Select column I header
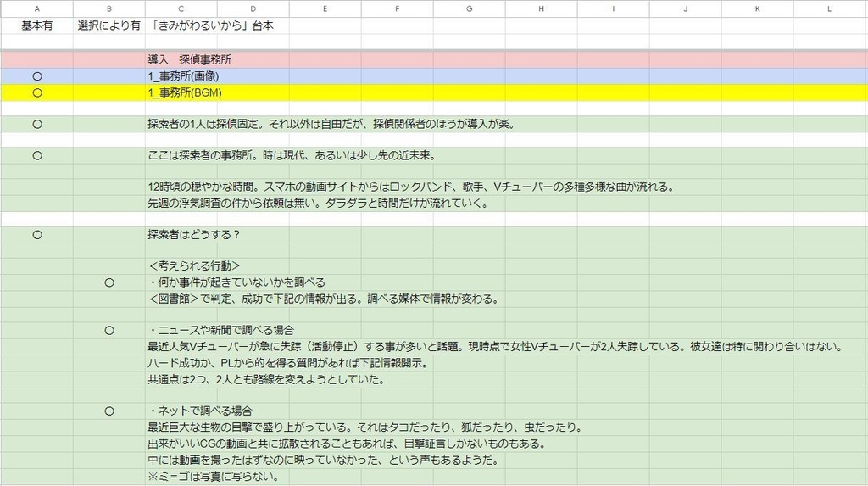Viewport: 868px width, 486px height. (613, 8)
